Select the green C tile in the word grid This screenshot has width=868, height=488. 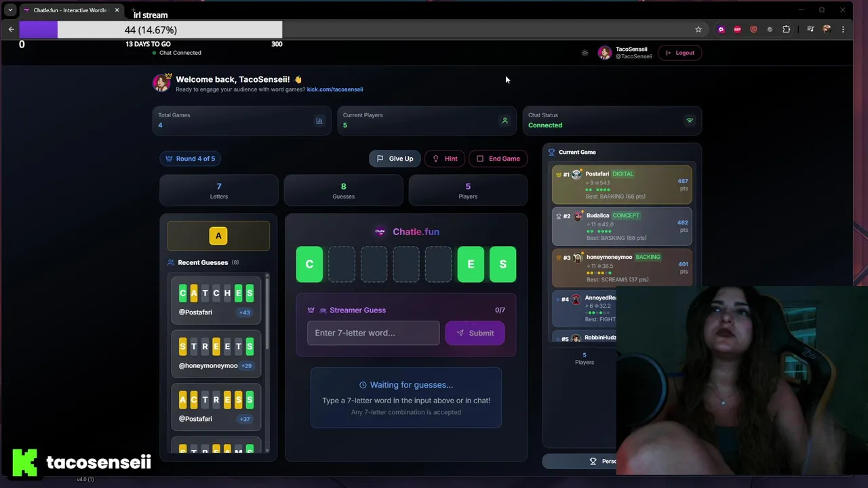309,264
